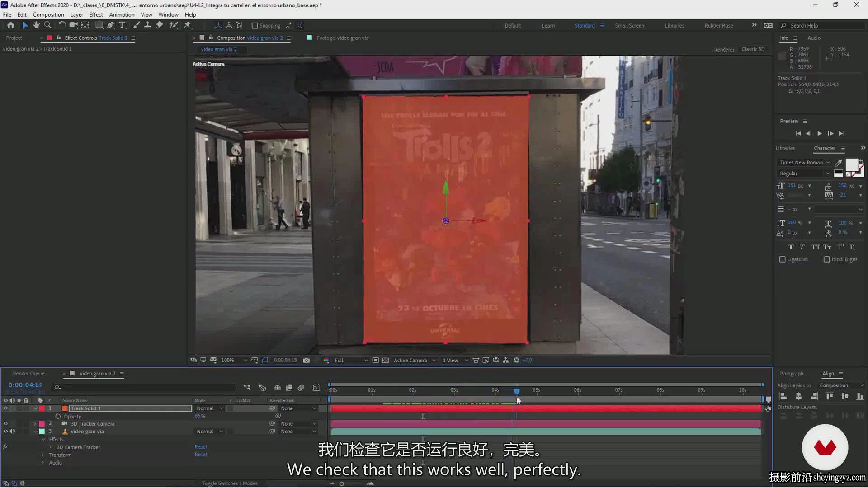Switch to Local Axis mode
Image resolution: width=868 pixels, height=488 pixels.
(x=218, y=25)
